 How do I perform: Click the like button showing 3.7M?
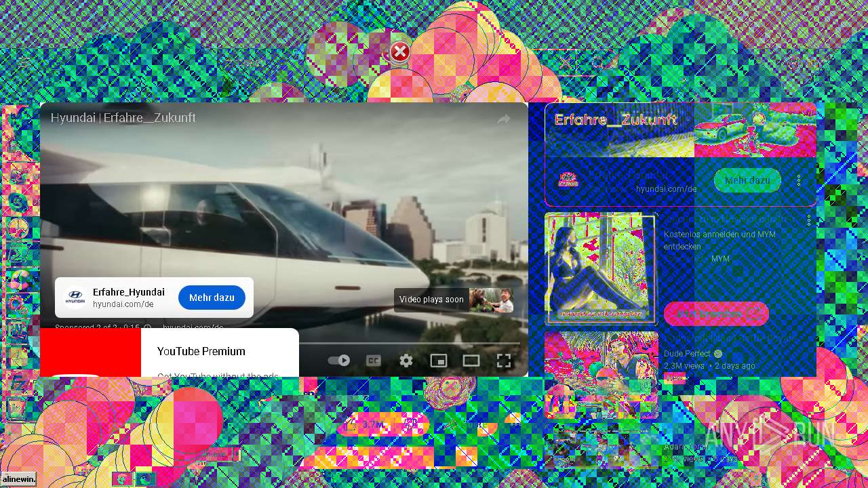click(x=365, y=424)
